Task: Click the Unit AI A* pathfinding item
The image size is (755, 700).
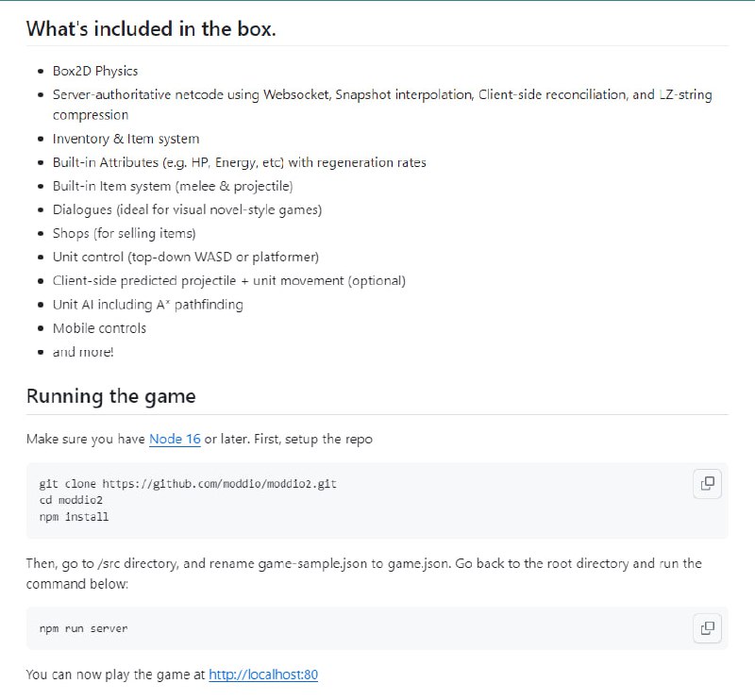Action: (147, 305)
